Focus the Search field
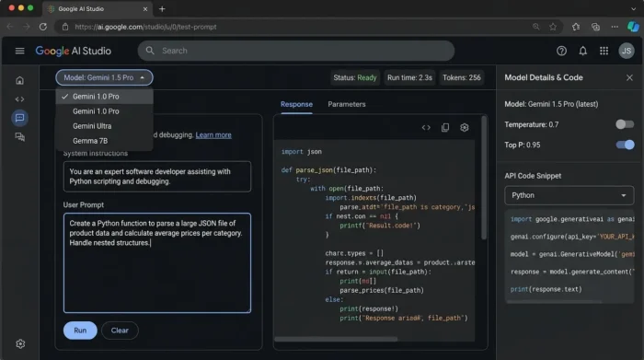The width and height of the screenshot is (644, 360). (x=296, y=51)
